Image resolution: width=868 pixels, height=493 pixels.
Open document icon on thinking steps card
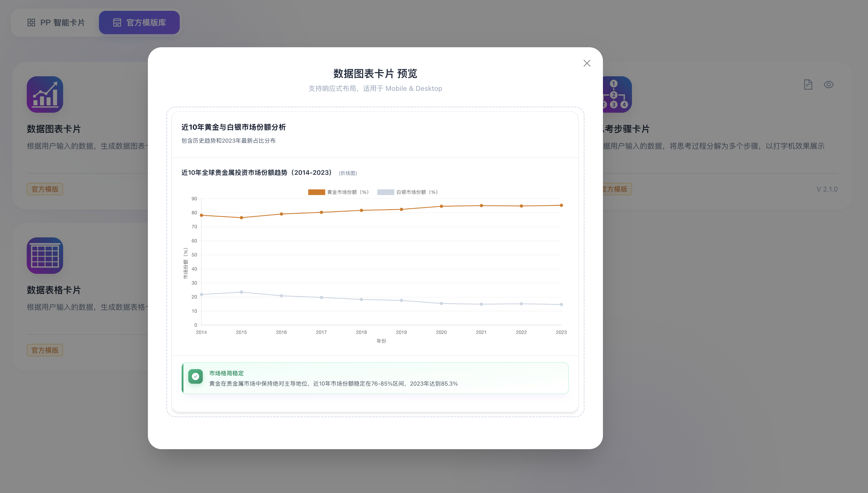pyautogui.click(x=808, y=85)
